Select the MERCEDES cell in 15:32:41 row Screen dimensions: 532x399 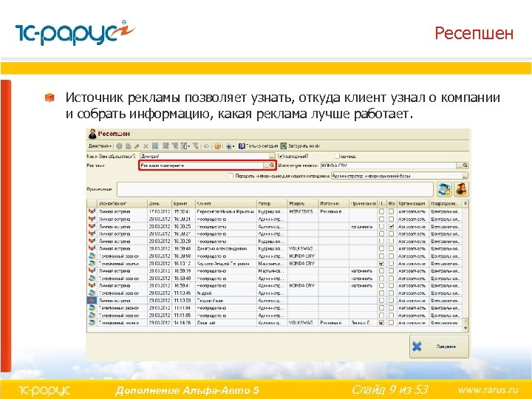click(x=303, y=211)
